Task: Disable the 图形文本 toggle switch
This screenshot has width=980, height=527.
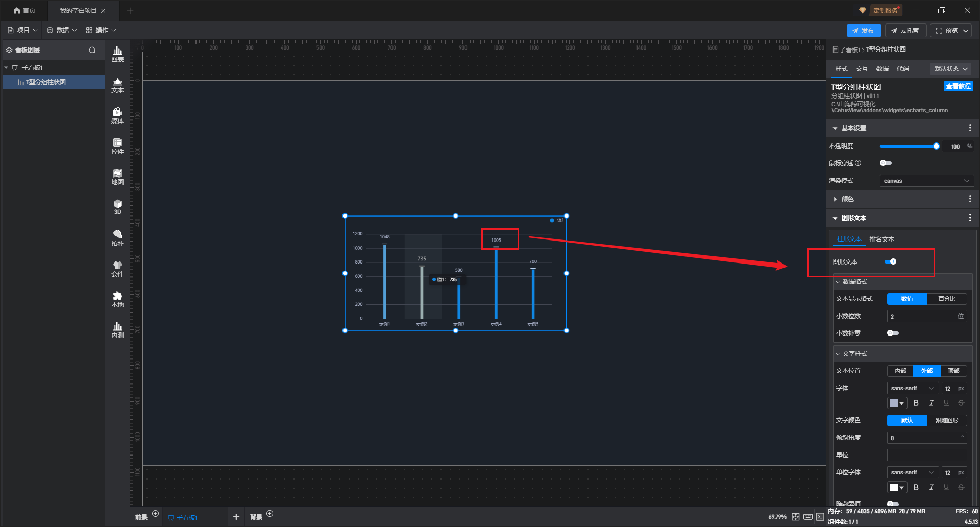Action: pyautogui.click(x=890, y=261)
